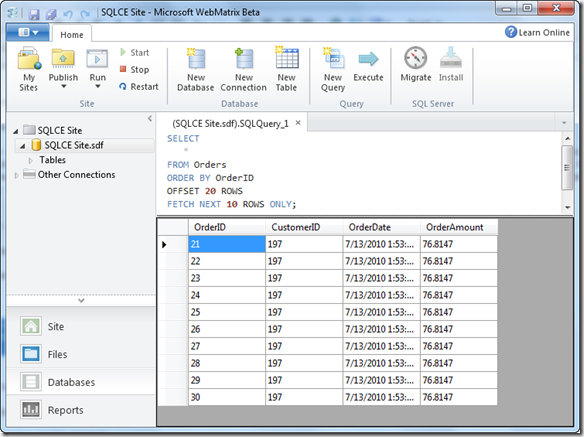Select the Home ribbon tab
This screenshot has height=437, width=584.
click(72, 35)
